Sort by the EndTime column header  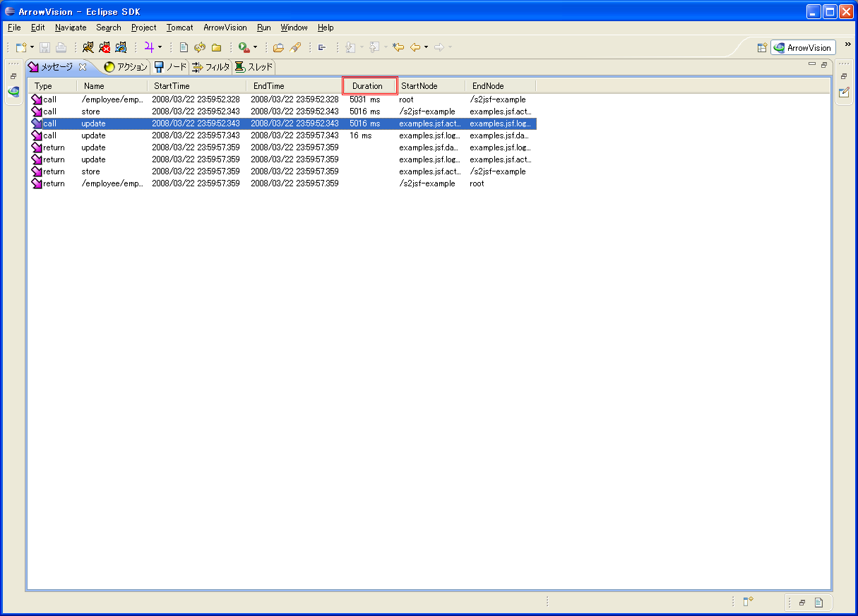295,85
